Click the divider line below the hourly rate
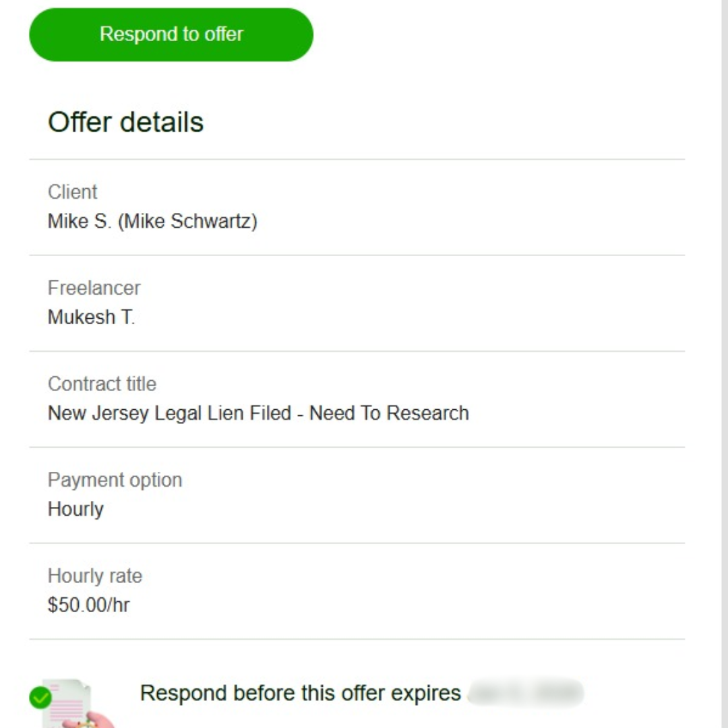 (x=357, y=639)
